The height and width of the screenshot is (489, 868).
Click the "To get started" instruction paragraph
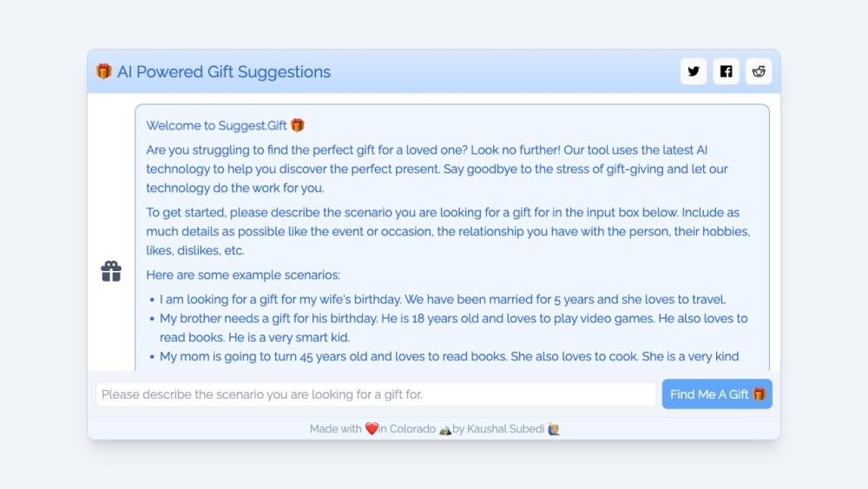[448, 231]
